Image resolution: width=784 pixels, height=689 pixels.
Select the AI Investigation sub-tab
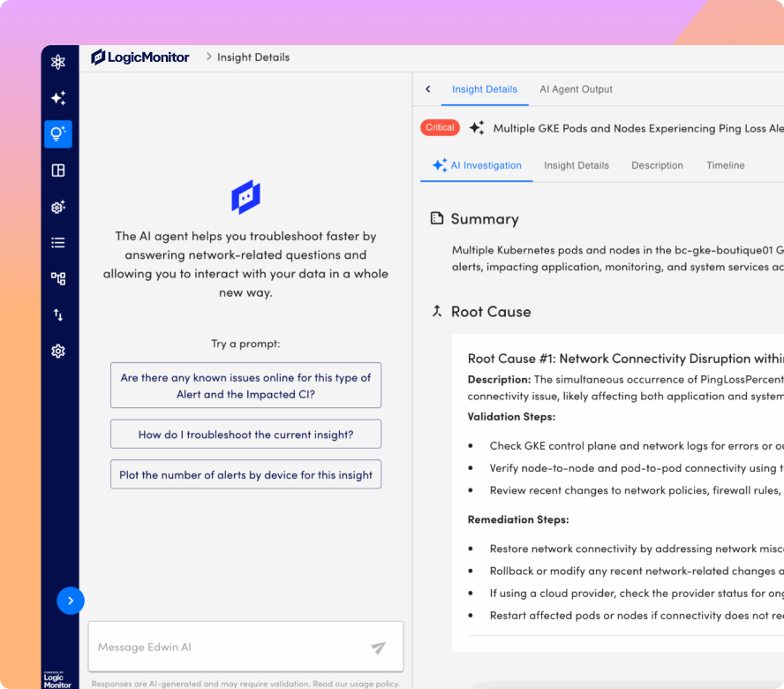(477, 165)
